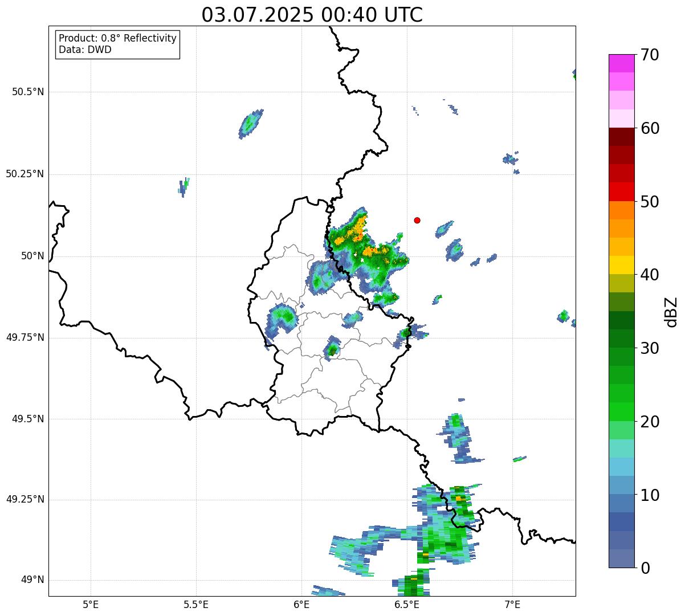Screen dimensions: 685x616
Task: Click the "dBZ" colorbar axis label
Action: pos(671,311)
